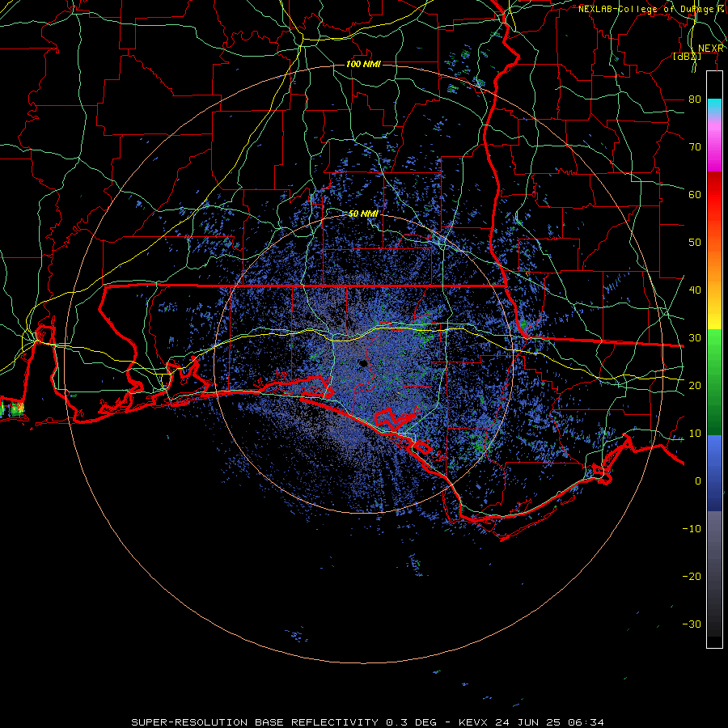Click the 40 value on the dBZ scale
Viewport: 728px width, 728px height.
[x=695, y=290]
